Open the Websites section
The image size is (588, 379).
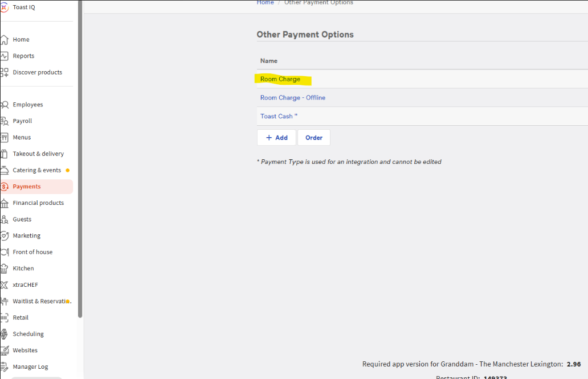(x=25, y=351)
